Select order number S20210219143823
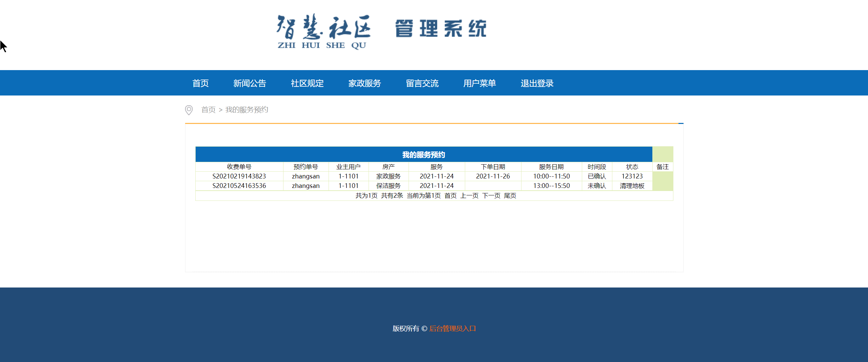This screenshot has height=362, width=868. [239, 176]
